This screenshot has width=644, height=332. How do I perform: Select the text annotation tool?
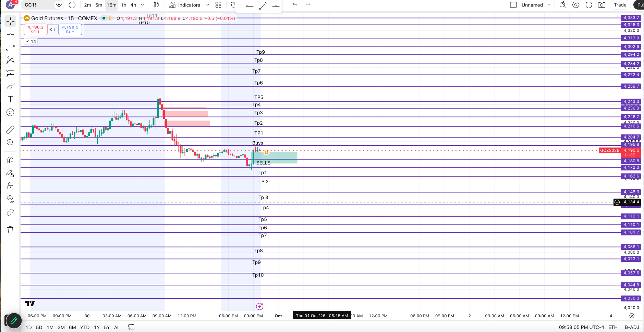(11, 99)
